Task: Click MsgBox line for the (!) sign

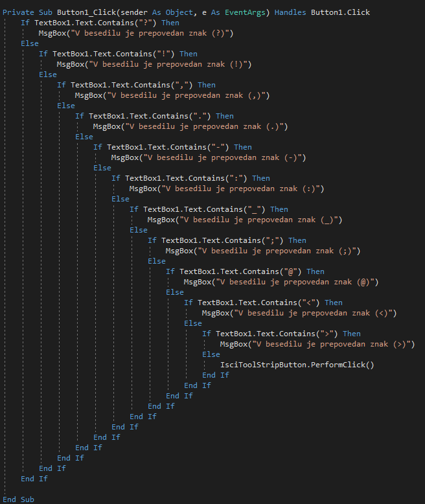Action: point(154,64)
